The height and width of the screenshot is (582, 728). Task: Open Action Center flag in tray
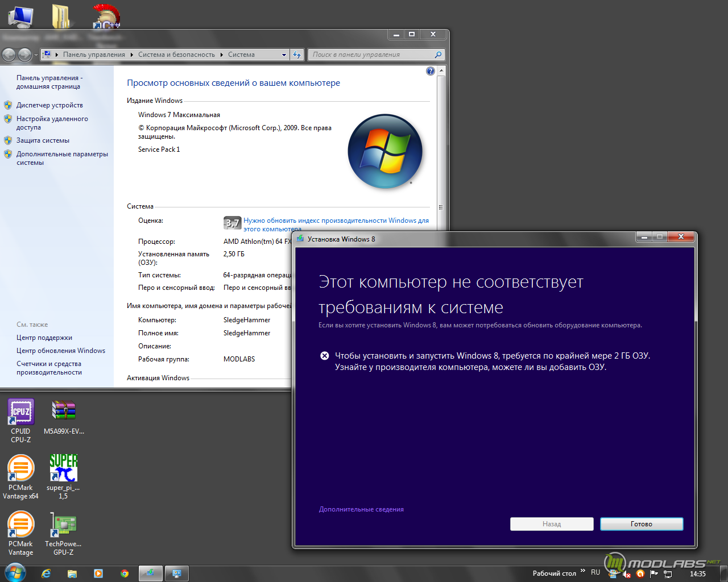[654, 573]
